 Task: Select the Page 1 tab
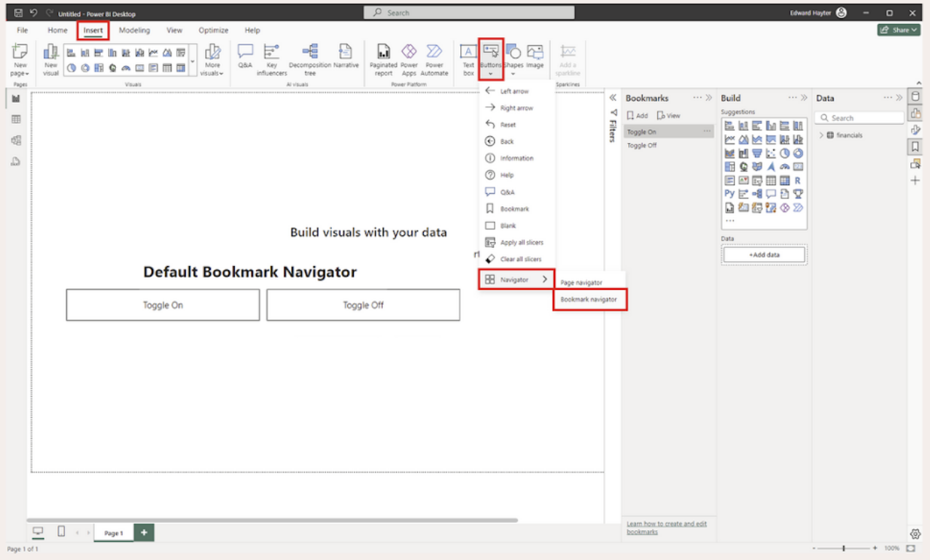[113, 533]
